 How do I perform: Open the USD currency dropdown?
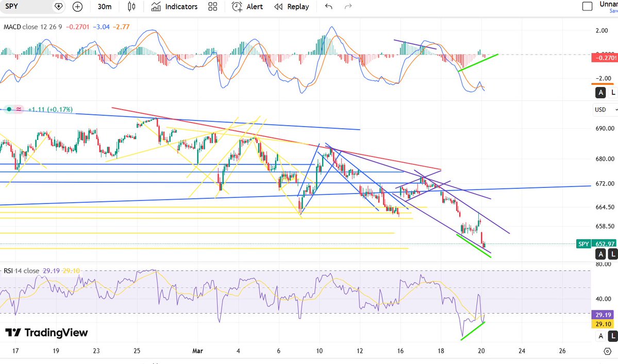pyautogui.click(x=605, y=109)
